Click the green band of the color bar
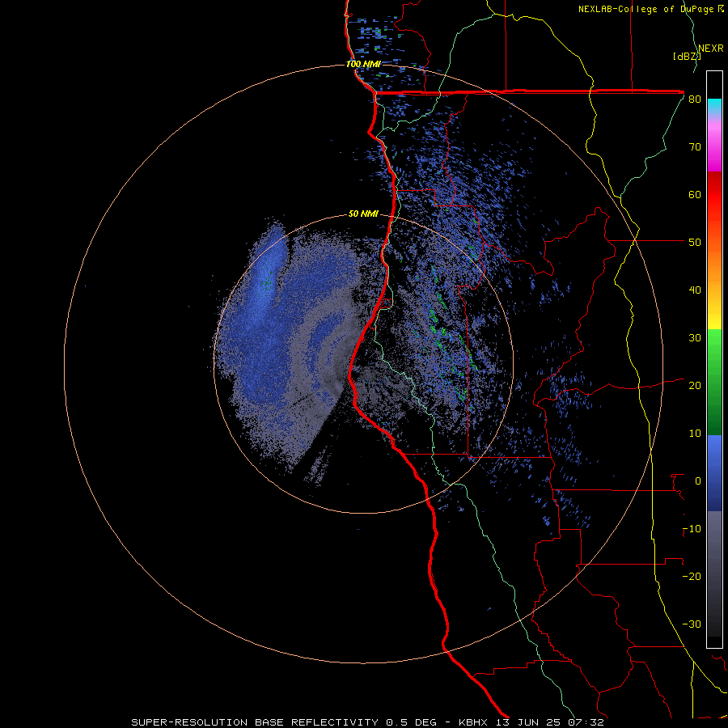 coord(714,382)
